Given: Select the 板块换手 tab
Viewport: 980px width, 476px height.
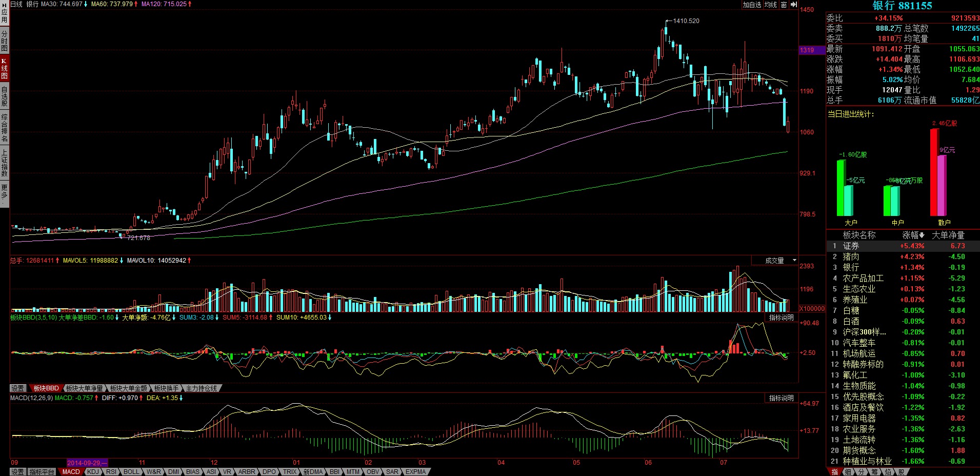Looking at the screenshot, I should pos(167,388).
